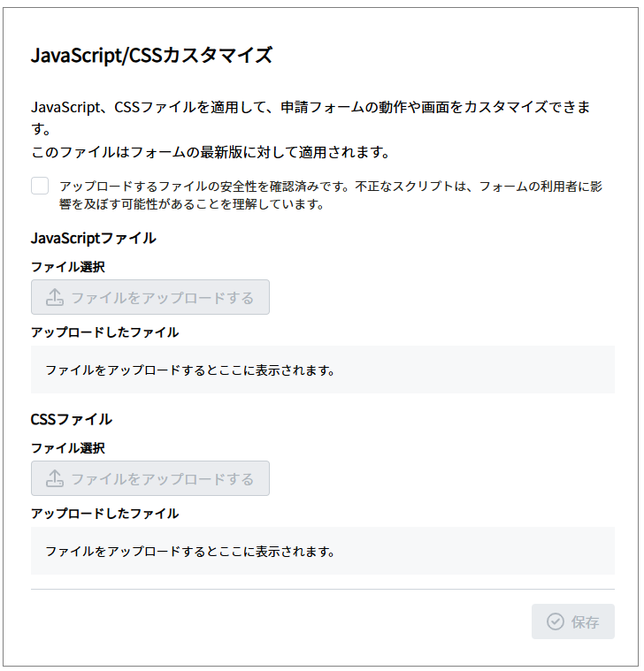Select the CSSファイル section heading
The width and height of the screenshot is (644, 671).
[x=72, y=419]
